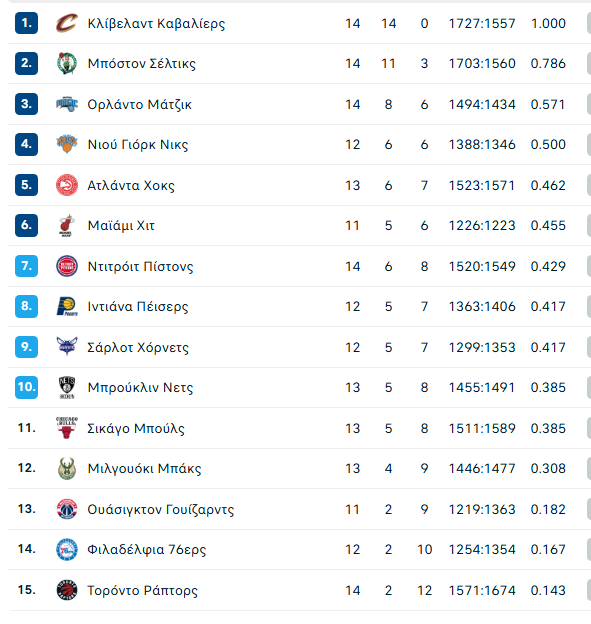Screen dimensions: 591x624
Task: Click the Chicago Bulls logo
Action: pyautogui.click(x=66, y=428)
